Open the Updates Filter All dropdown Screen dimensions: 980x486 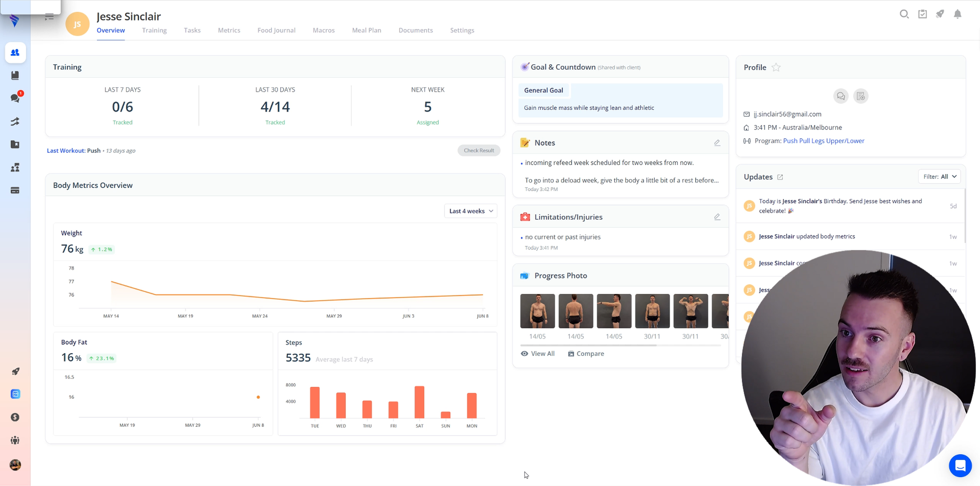click(939, 176)
